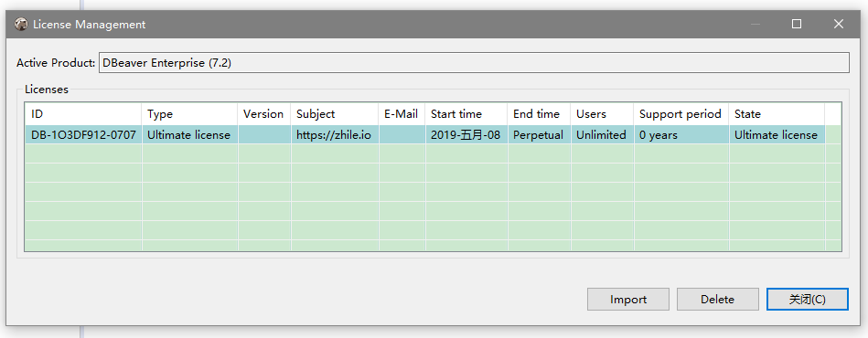
Task: Click the 关闭(C) button
Action: (x=807, y=300)
